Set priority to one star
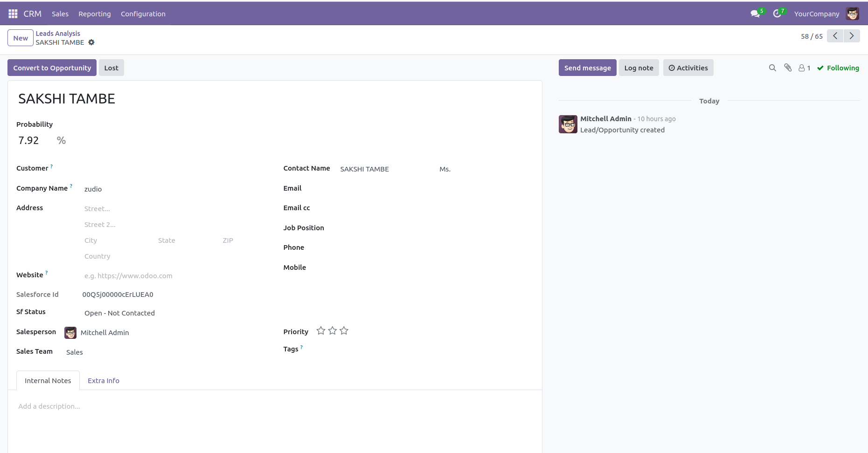Screen dimensions: 868x453 pyautogui.click(x=321, y=331)
